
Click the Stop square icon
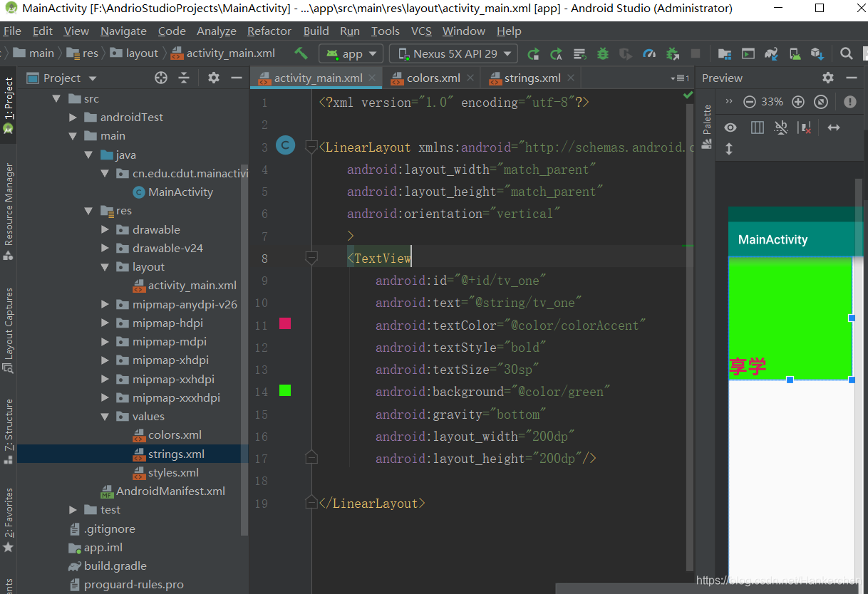[x=696, y=53]
